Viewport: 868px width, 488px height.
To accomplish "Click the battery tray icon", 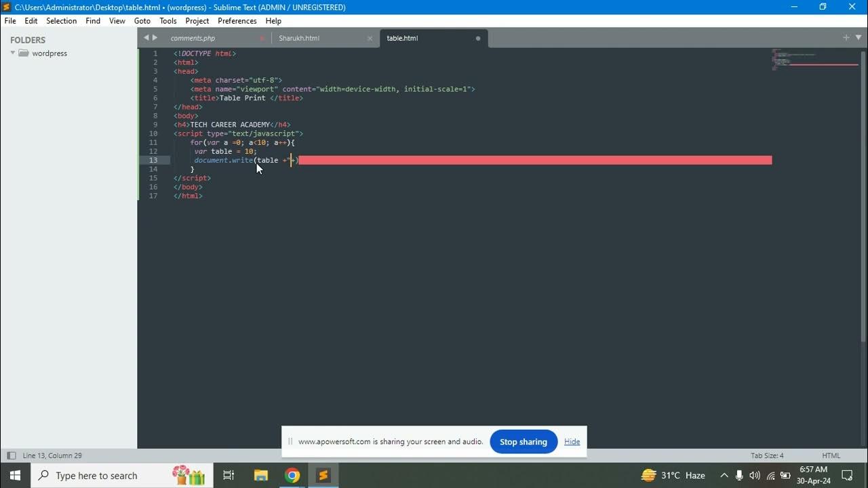I will (785, 475).
